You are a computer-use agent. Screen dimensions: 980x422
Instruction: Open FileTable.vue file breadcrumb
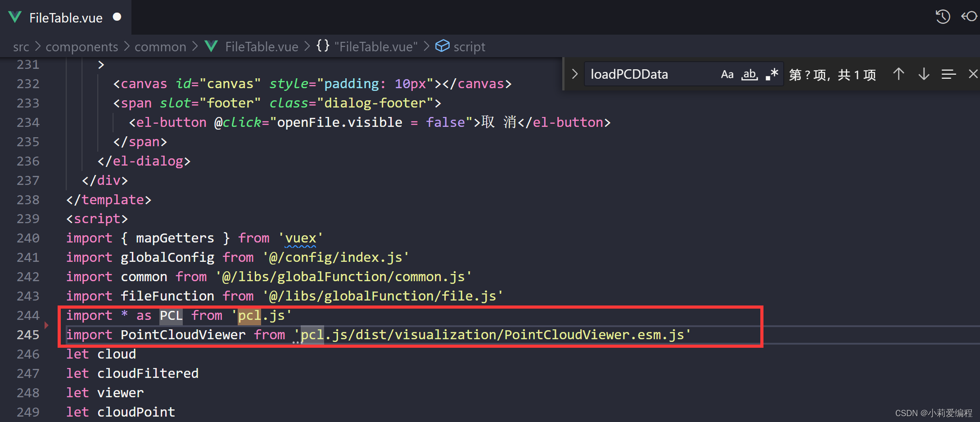262,47
